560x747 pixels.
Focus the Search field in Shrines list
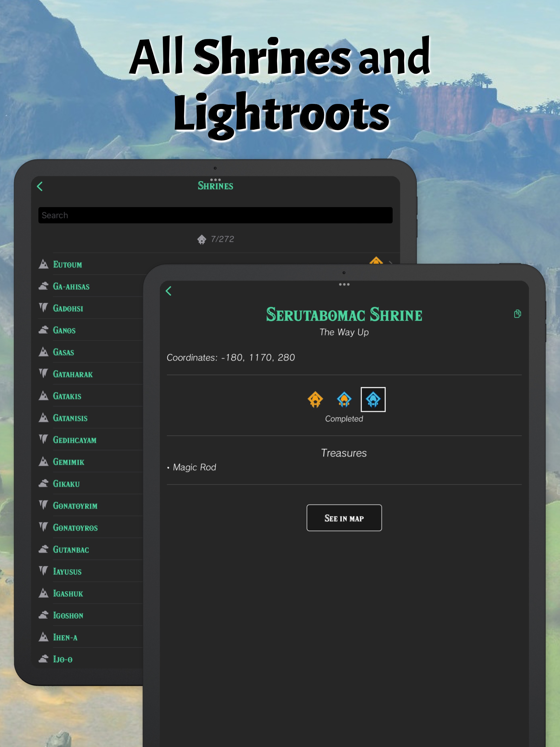(x=215, y=215)
